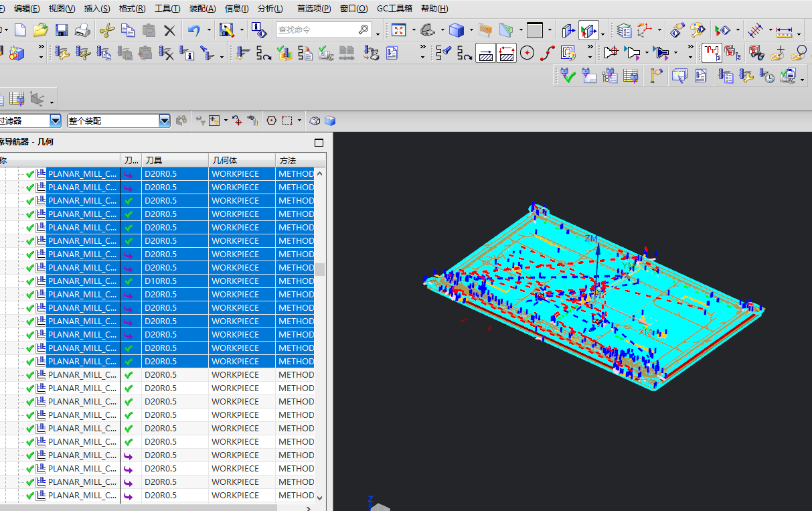Click the 刀具 column header
812x511 pixels.
point(154,161)
